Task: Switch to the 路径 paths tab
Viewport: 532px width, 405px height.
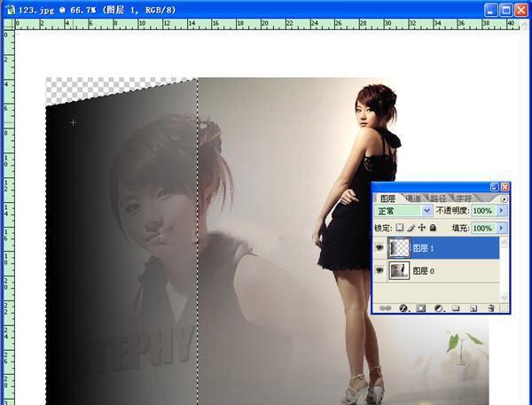Action: click(x=438, y=199)
